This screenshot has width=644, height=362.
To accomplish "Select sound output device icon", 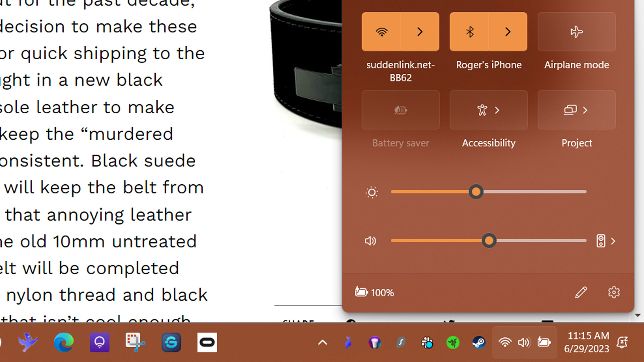I will tap(601, 241).
